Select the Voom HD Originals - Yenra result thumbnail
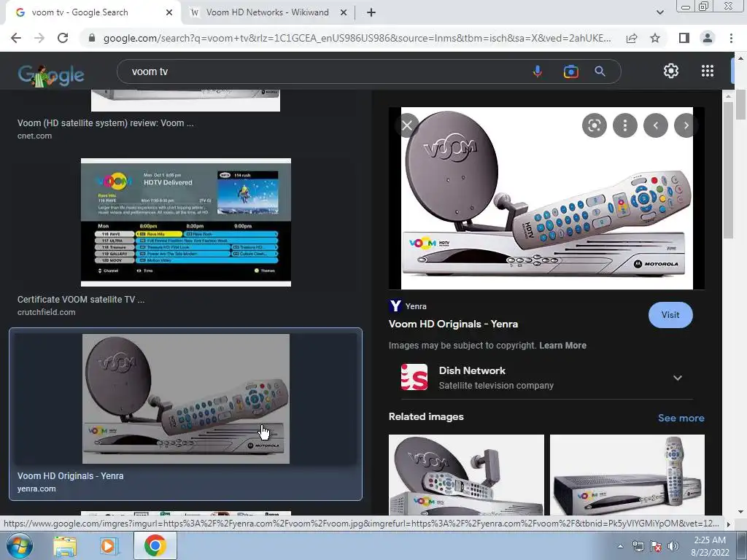Screen dimensions: 747x560 [x=186, y=399]
